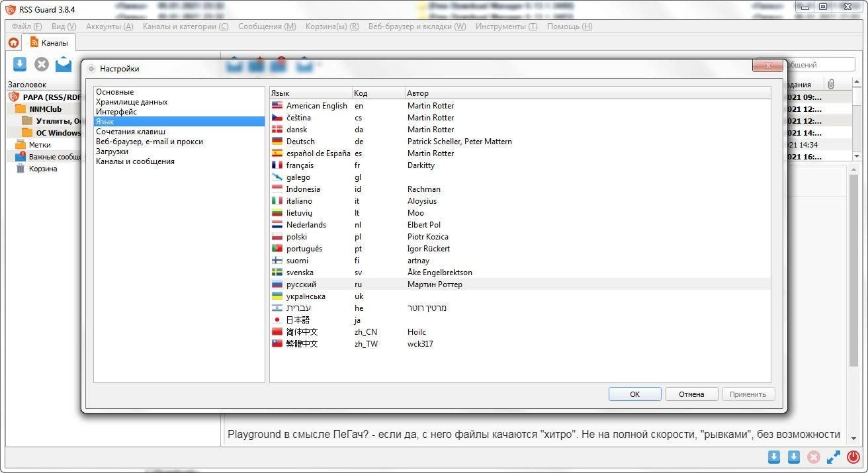This screenshot has height=473, width=868.
Task: Click the Japanese flag next to 日本語
Action: coord(277,320)
